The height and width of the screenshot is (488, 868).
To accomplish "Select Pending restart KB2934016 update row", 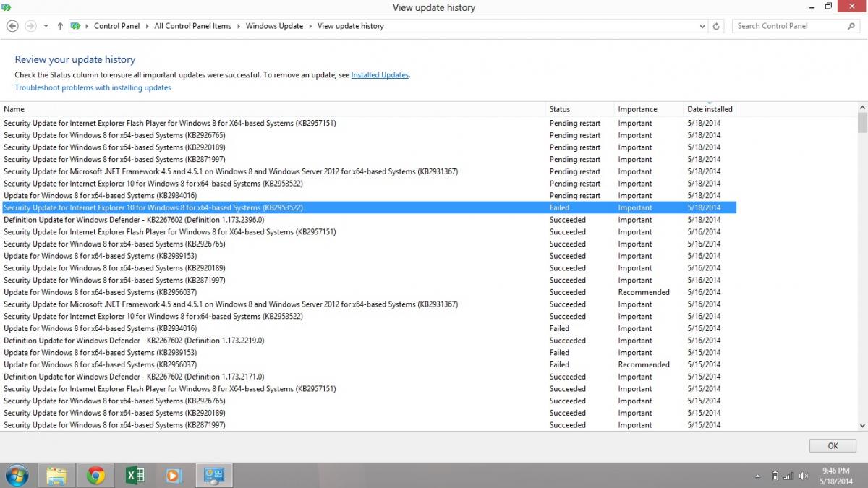I will click(x=368, y=195).
